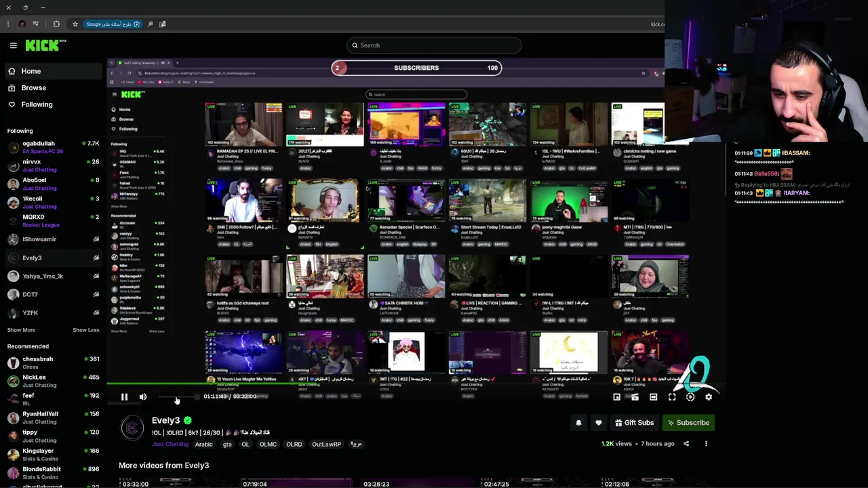Follow Evely3 with the heart button
Viewport: 868px width, 488px height.
(598, 423)
